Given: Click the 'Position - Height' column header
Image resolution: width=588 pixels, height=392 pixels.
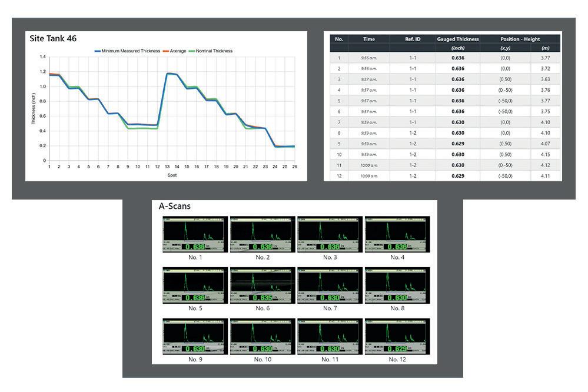Looking at the screenshot, I should (520, 39).
